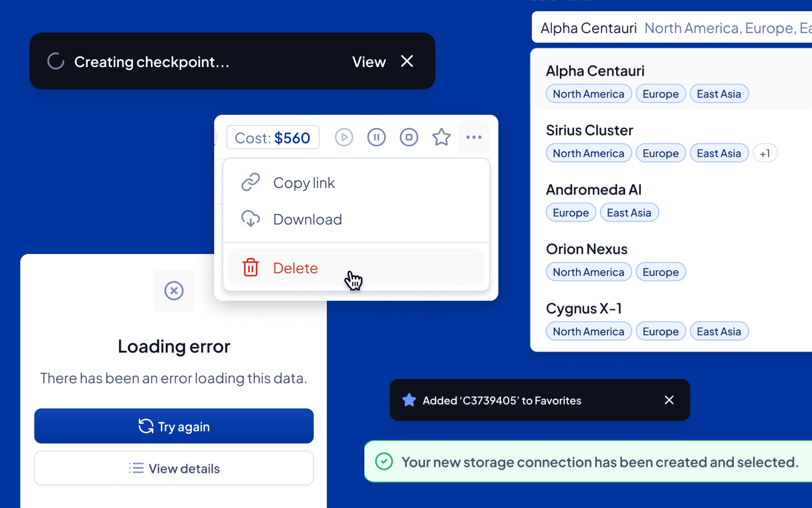Click the spinning checkpoint progress indicator
Screen dimensions: 812x508
point(55,61)
